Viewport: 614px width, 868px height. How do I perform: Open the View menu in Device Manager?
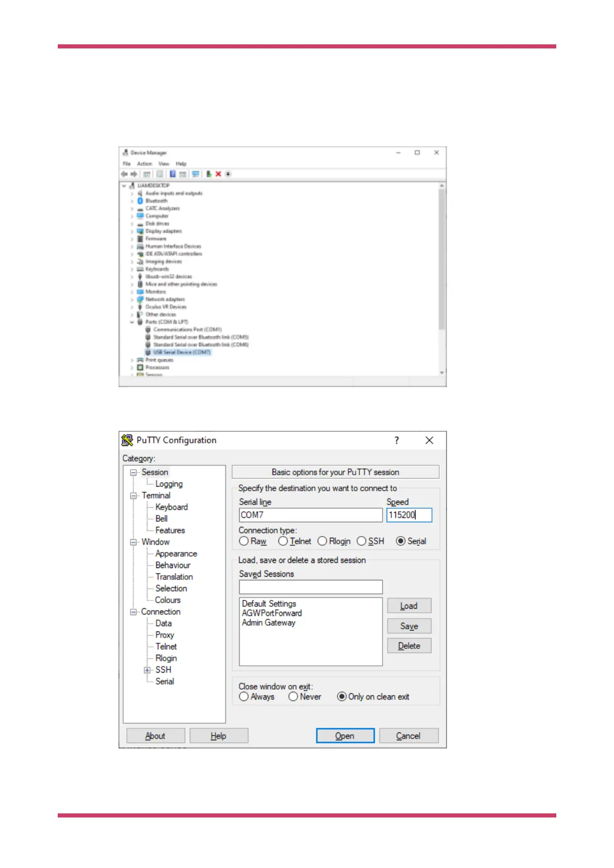163,163
